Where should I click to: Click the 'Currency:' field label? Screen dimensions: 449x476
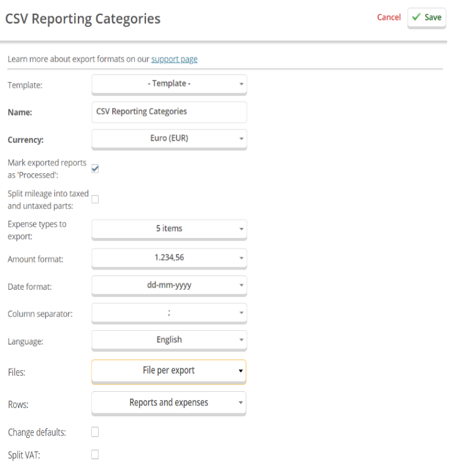tap(26, 140)
